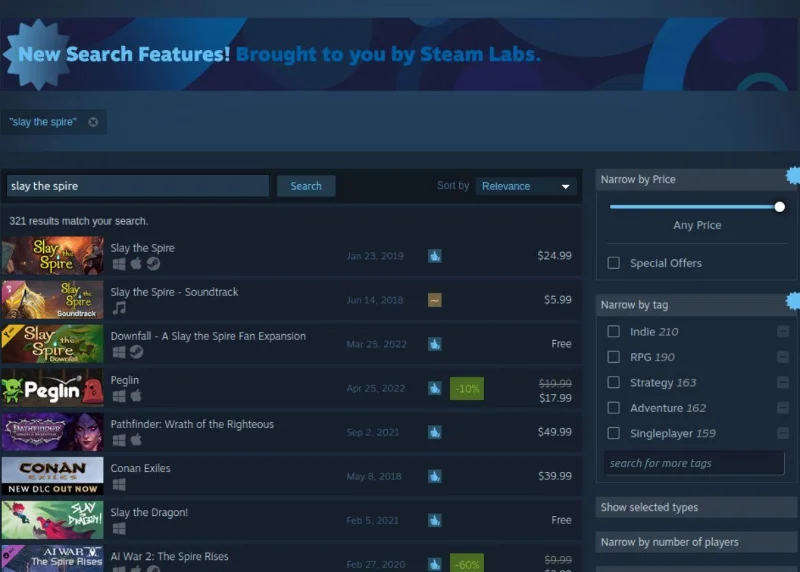This screenshot has height=572, width=800.
Task: Click thumbs-up review icon for Slay the Spire
Action: [435, 256]
